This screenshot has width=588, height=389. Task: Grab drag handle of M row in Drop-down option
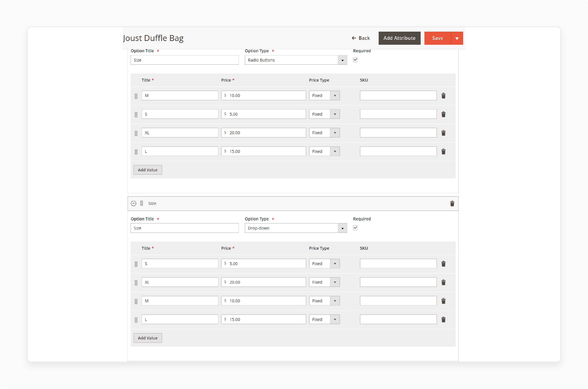pyautogui.click(x=136, y=301)
